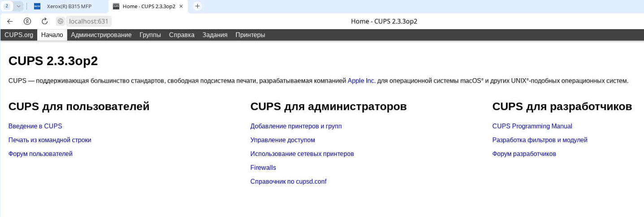This screenshot has width=644, height=217.
Task: Reload the page with the refresh icon
Action: click(44, 21)
